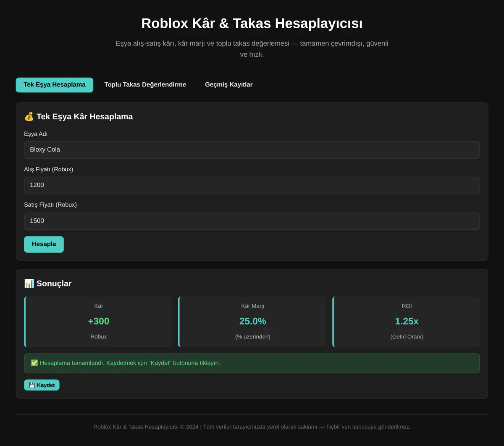This screenshot has width=504, height=446.
Task: Click the Alış Fiyatı (Robux) label
Action: (x=49, y=169)
